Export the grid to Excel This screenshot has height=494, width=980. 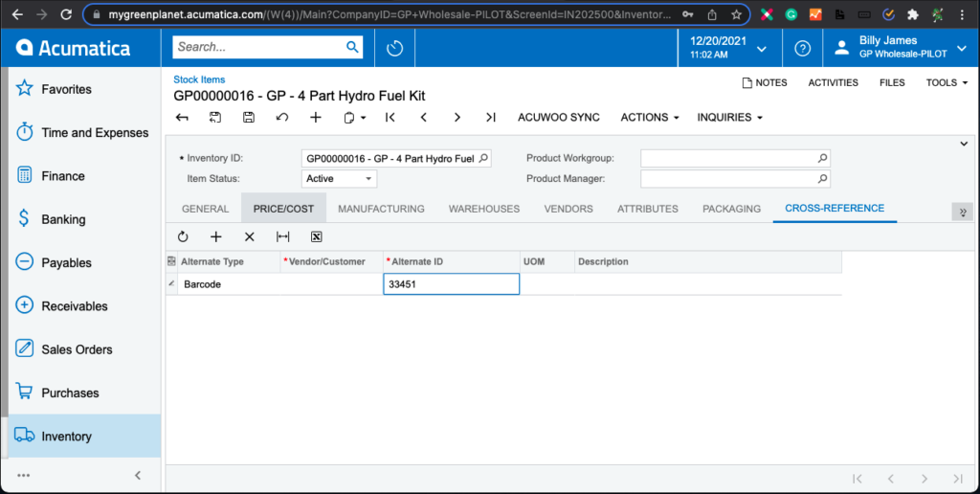[x=316, y=236]
